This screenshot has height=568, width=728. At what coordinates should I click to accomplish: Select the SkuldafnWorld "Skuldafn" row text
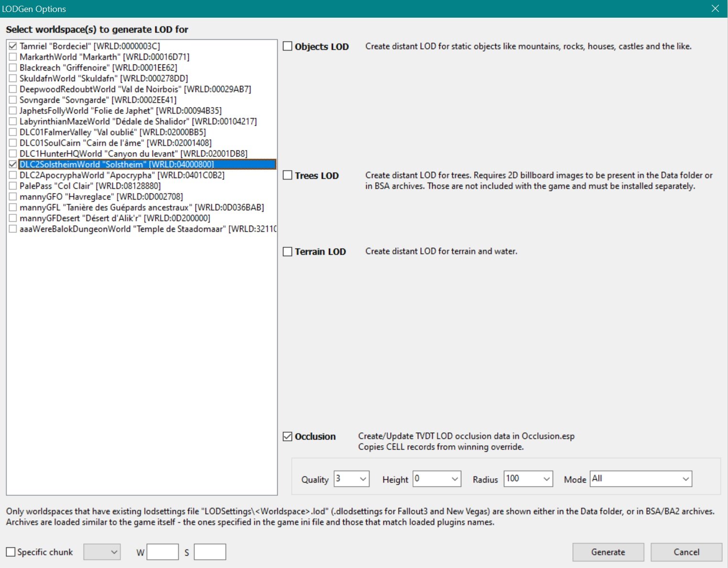[104, 78]
